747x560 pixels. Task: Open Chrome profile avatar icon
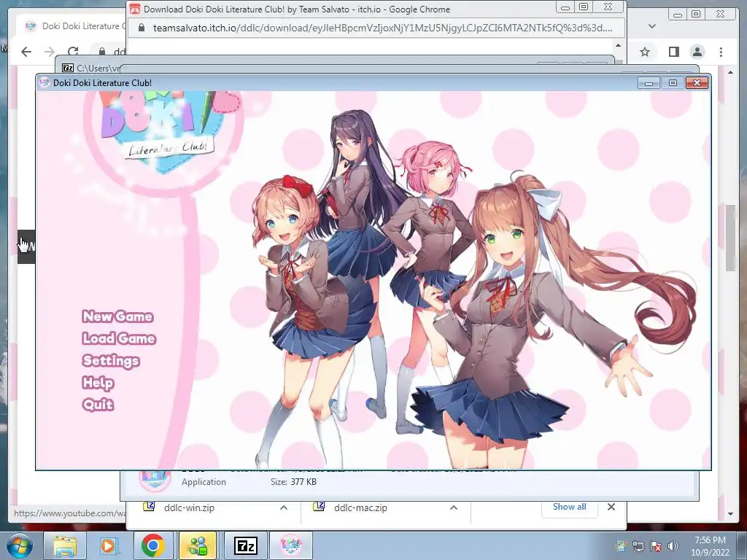[697, 52]
